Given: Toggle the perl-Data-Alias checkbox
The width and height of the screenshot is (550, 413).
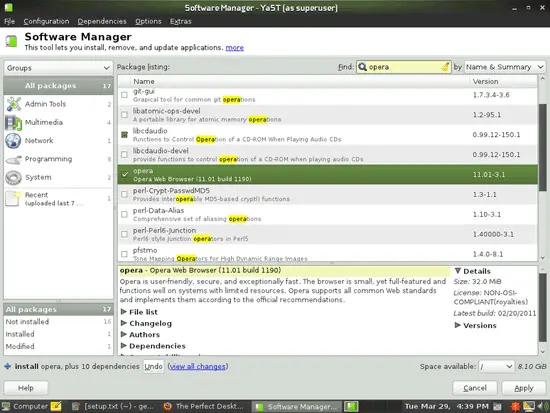Looking at the screenshot, I should 124,214.
